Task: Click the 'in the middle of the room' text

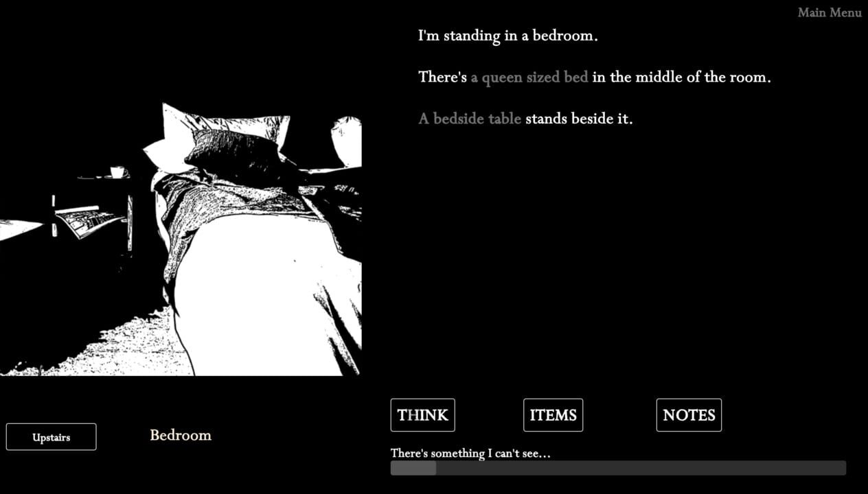Action: [x=681, y=77]
